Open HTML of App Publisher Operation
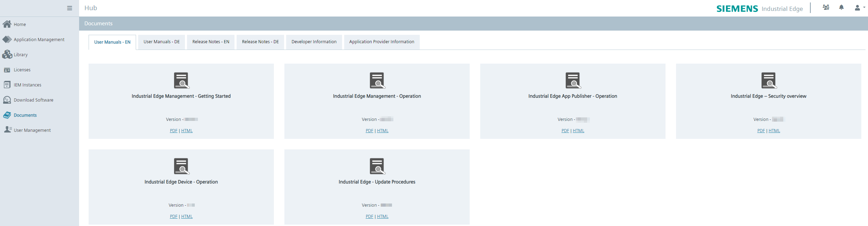The height and width of the screenshot is (226, 868). (579, 131)
